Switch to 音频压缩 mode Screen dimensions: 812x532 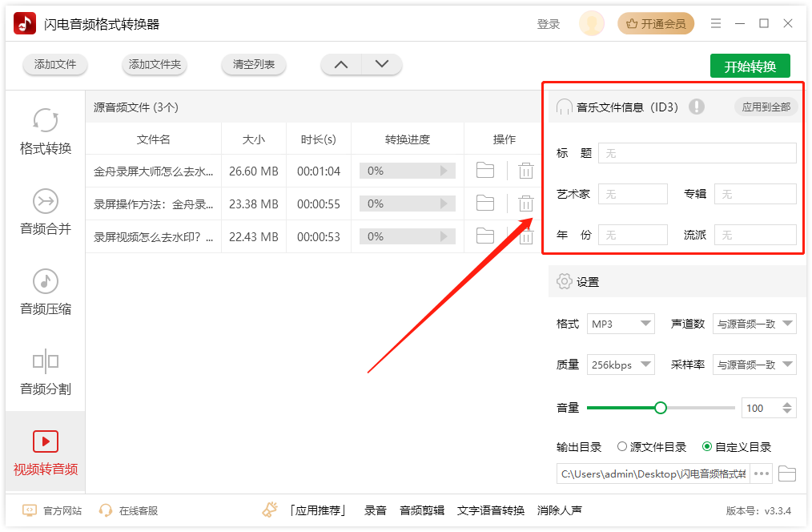(x=45, y=292)
